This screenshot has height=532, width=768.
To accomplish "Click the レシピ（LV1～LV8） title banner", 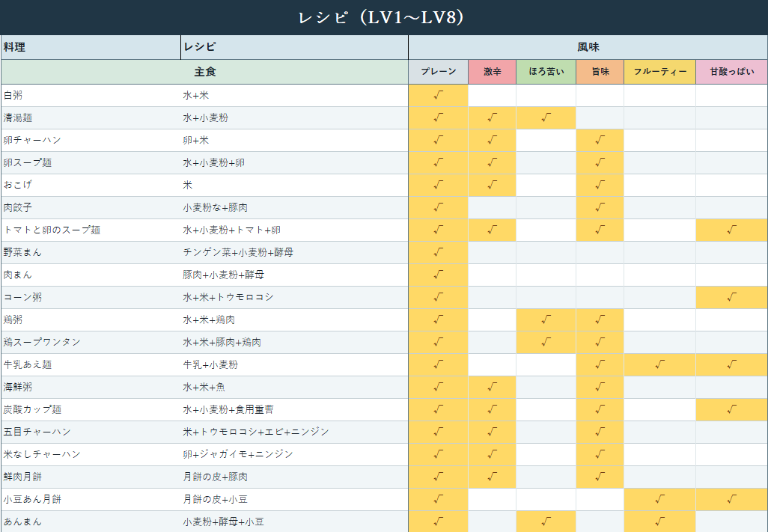I will [x=384, y=17].
